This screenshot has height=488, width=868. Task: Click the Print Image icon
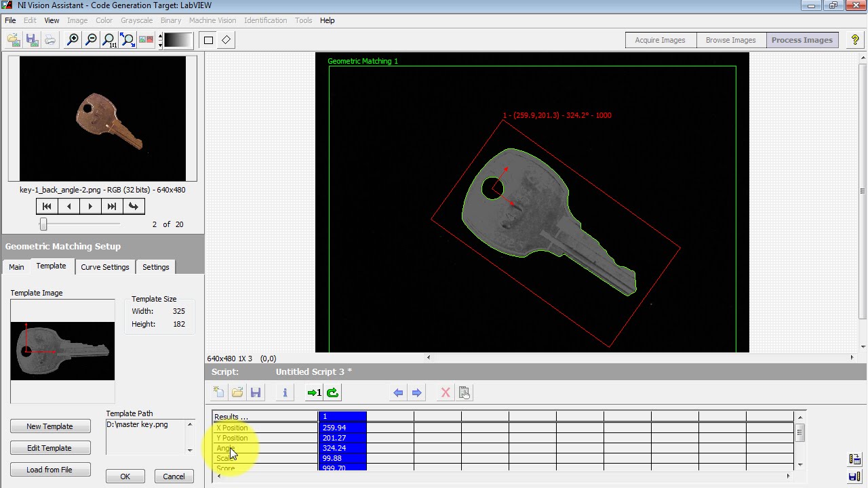click(50, 40)
